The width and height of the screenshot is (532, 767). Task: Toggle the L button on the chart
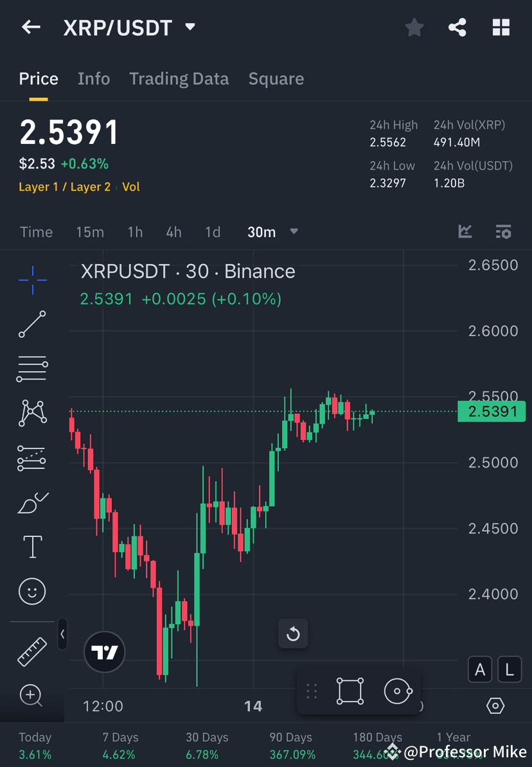click(x=509, y=669)
